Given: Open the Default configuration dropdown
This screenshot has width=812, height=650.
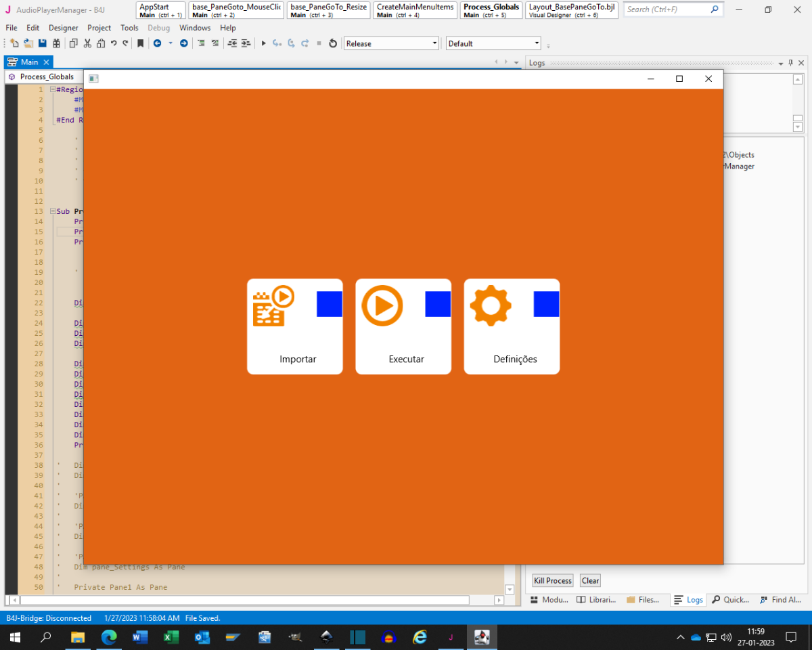Looking at the screenshot, I should (x=493, y=43).
